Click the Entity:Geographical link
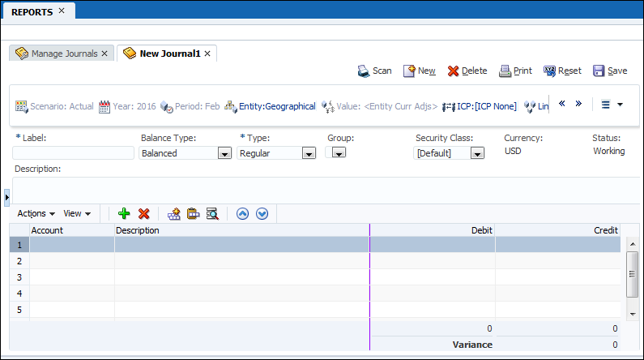The image size is (644, 360). tap(277, 106)
